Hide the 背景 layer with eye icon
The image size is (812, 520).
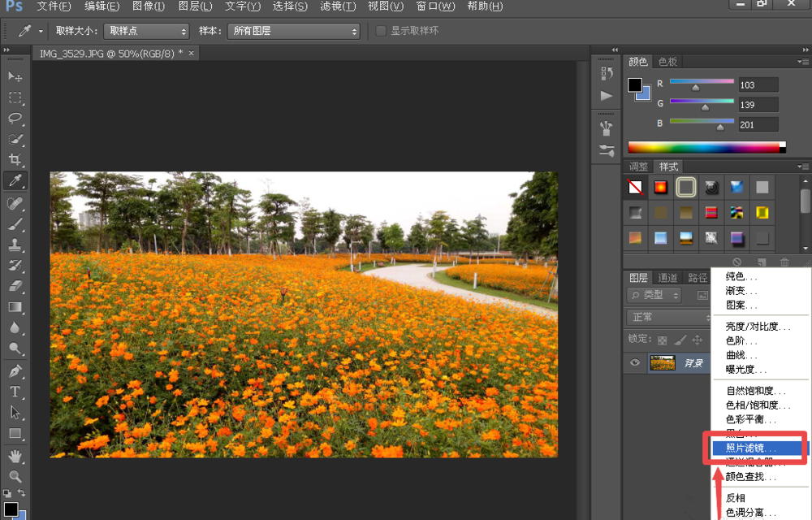click(635, 363)
